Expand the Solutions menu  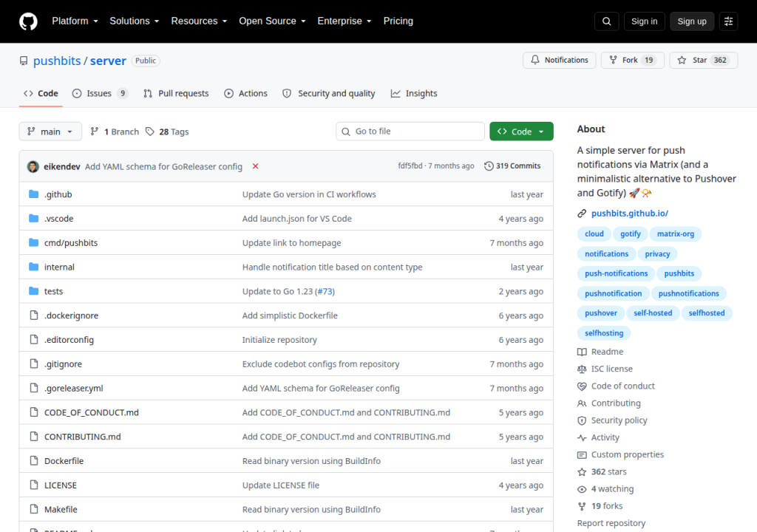pos(135,21)
